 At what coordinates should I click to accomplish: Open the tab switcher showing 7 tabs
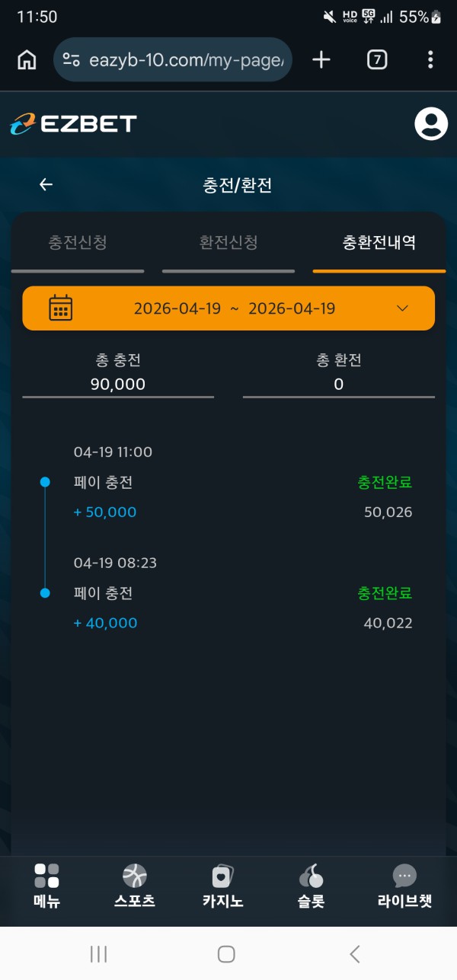point(377,60)
